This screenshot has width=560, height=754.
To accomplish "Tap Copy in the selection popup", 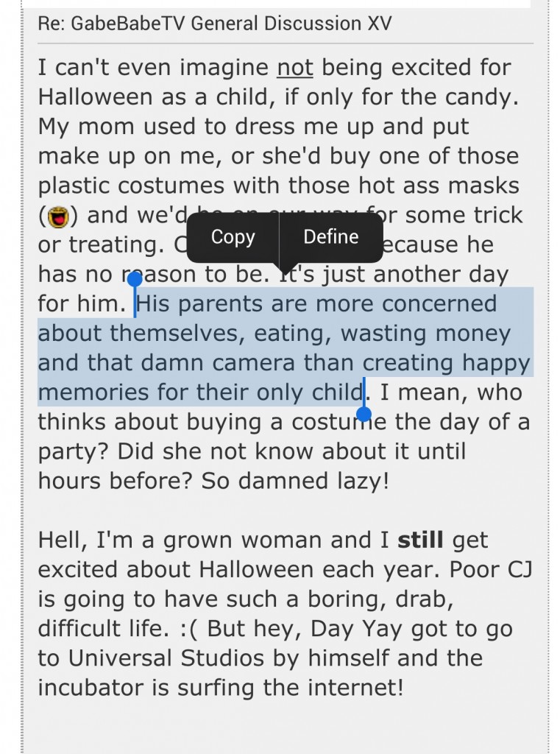I will coord(233,237).
